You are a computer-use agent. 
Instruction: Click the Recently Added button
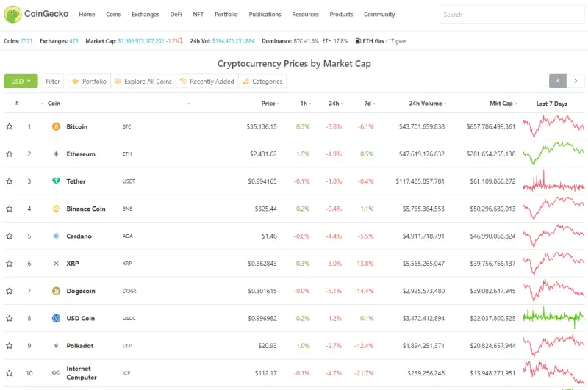(207, 82)
